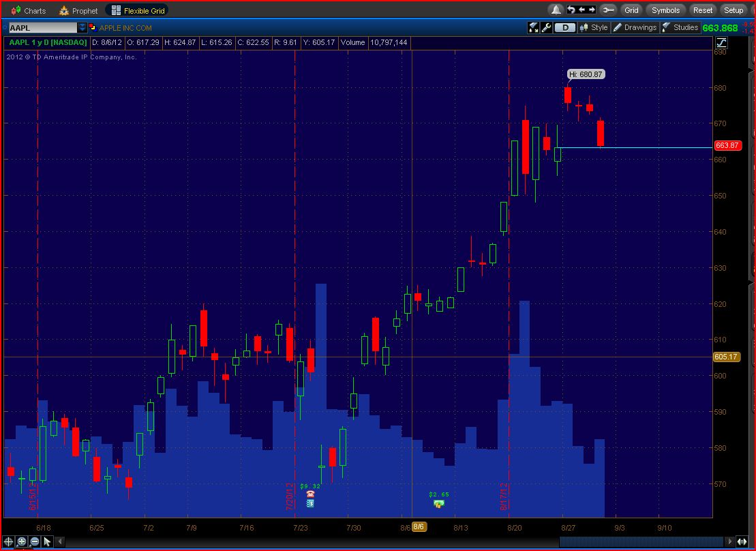Switch to the Prophet tab

pyautogui.click(x=78, y=11)
